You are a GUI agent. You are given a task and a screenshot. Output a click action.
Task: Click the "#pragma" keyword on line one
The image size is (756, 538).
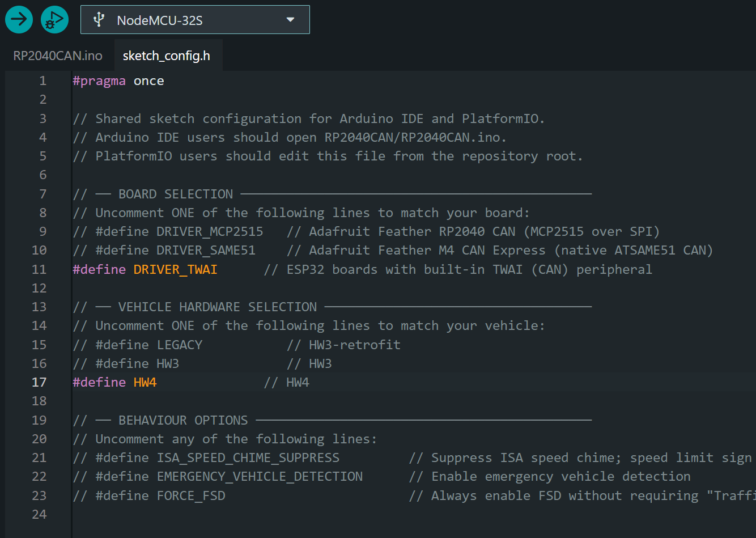click(x=99, y=81)
